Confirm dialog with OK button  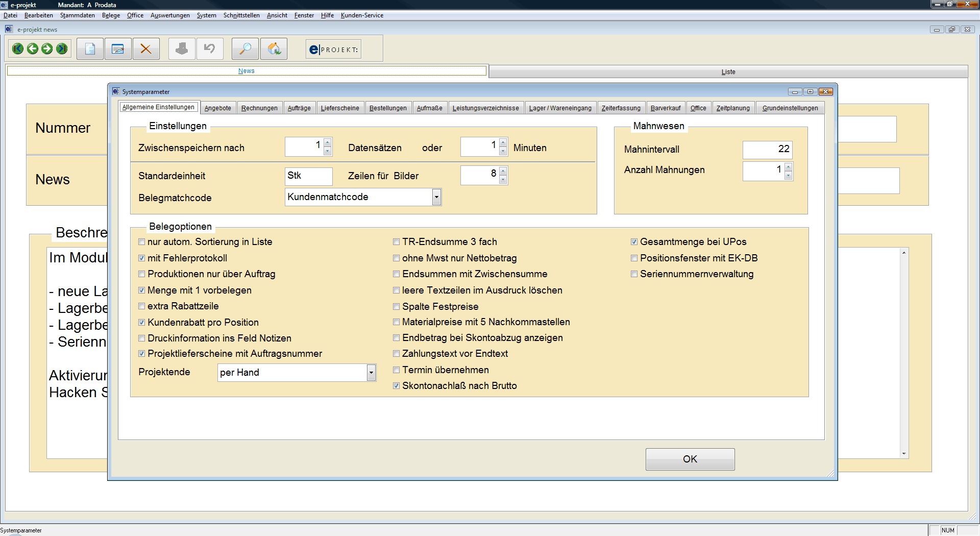(690, 459)
